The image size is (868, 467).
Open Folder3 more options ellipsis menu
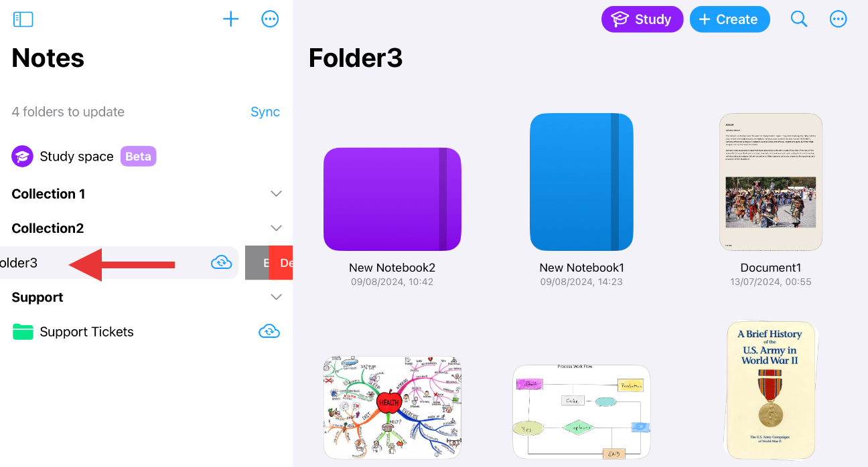(839, 19)
